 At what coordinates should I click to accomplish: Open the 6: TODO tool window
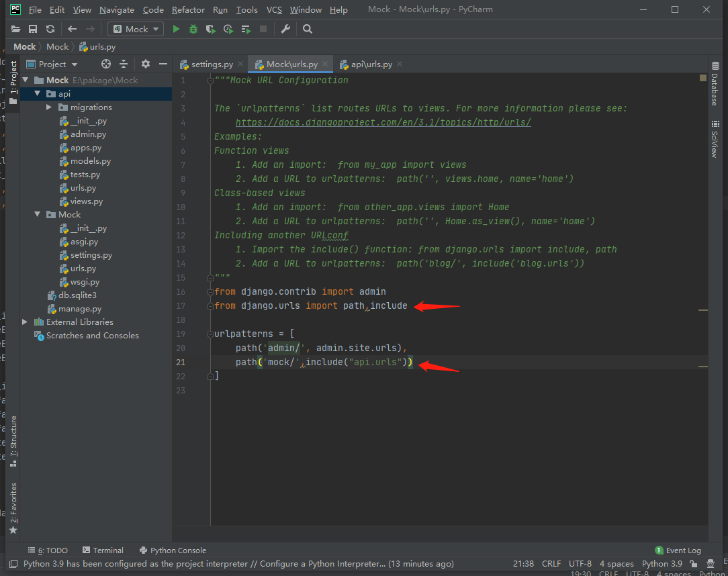coord(48,550)
